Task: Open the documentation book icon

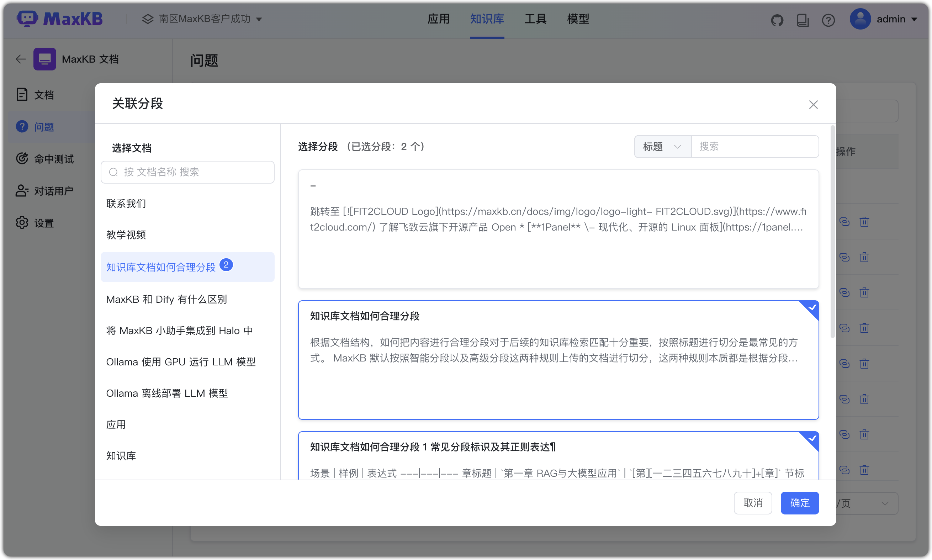Action: pos(802,20)
